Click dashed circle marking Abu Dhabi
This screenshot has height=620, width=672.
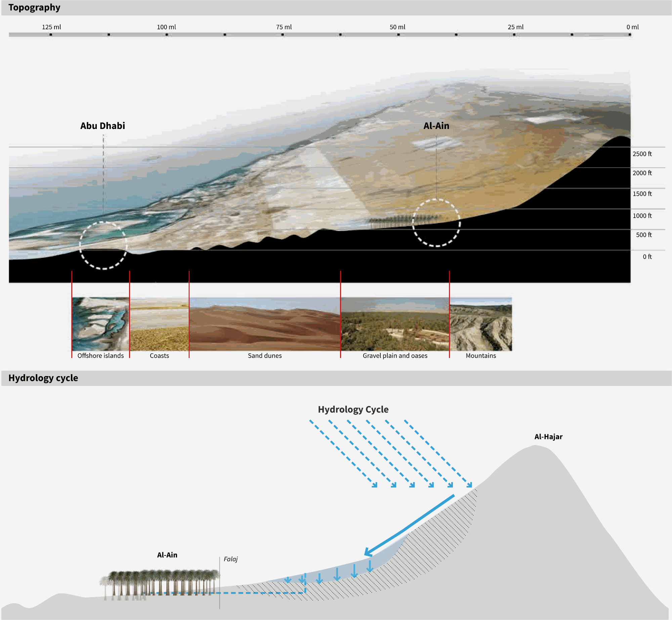click(x=103, y=246)
